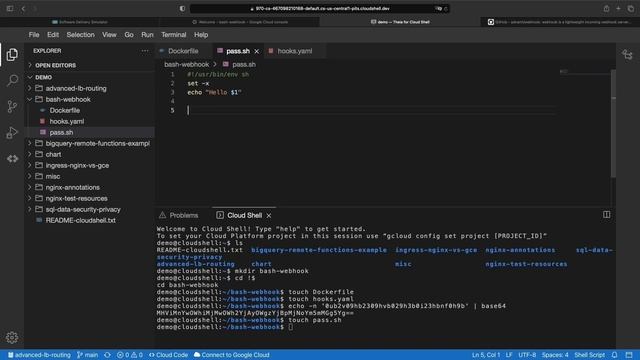Change indentation via Spaces: 4
This screenshot has width=640, height=360.
click(555, 355)
